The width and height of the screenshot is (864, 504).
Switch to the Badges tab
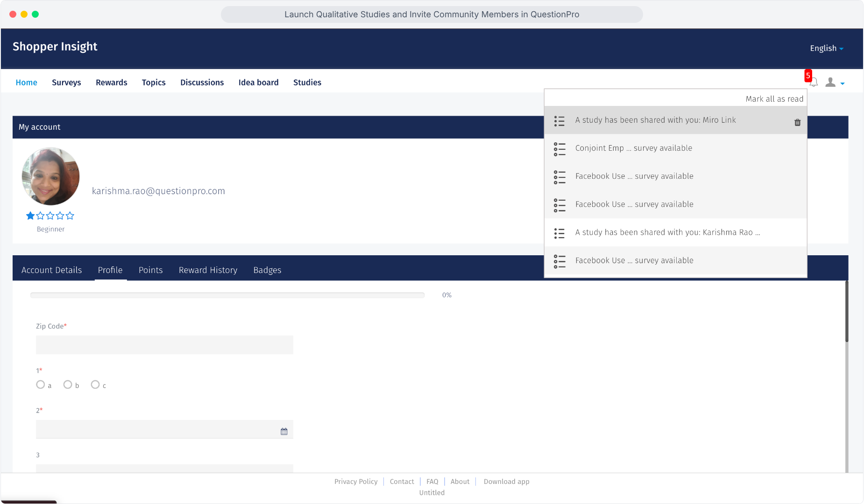pos(268,270)
